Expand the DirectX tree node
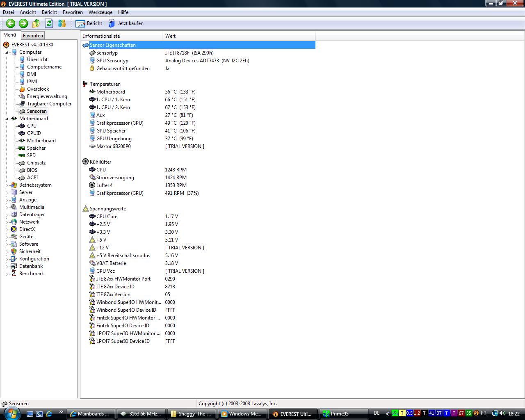The height and width of the screenshot is (420, 525). (7, 230)
